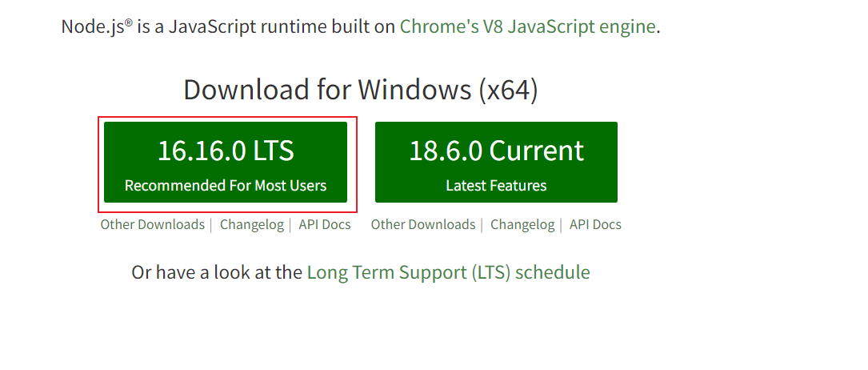
Task: Open the Long Term Support (LTS) schedule
Action: point(448,272)
